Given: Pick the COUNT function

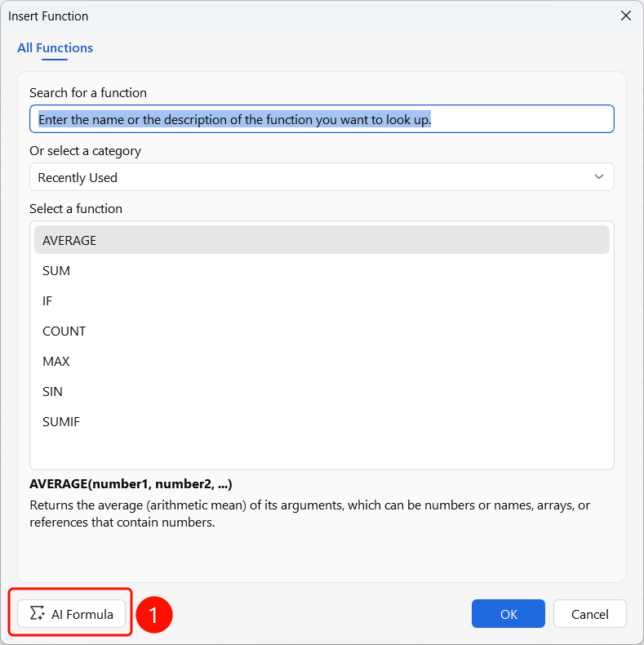Looking at the screenshot, I should tap(322, 331).
